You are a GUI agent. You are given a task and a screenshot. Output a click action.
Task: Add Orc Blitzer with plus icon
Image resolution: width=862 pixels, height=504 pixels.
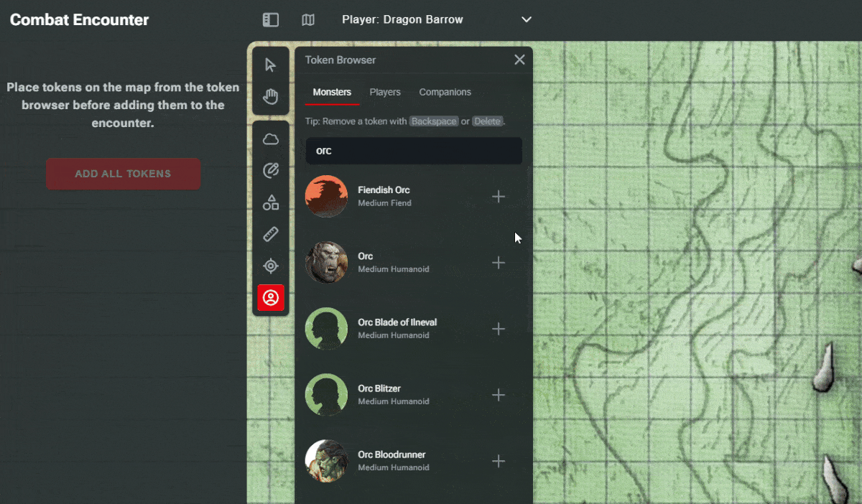pos(499,395)
